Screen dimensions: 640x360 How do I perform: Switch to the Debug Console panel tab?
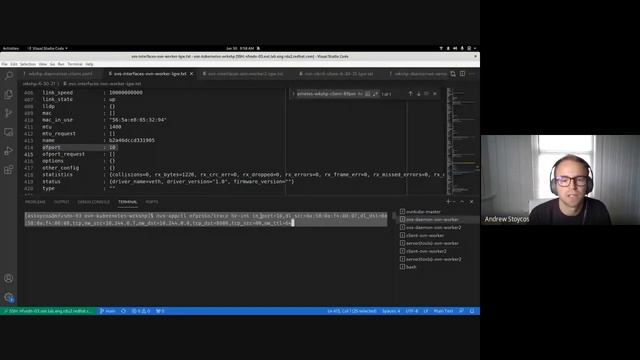(x=93, y=202)
